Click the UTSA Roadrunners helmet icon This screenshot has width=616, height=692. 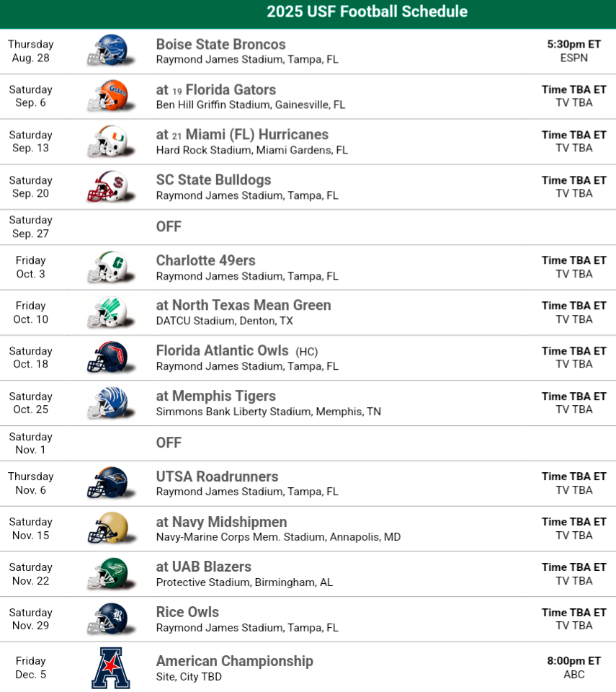point(107,483)
